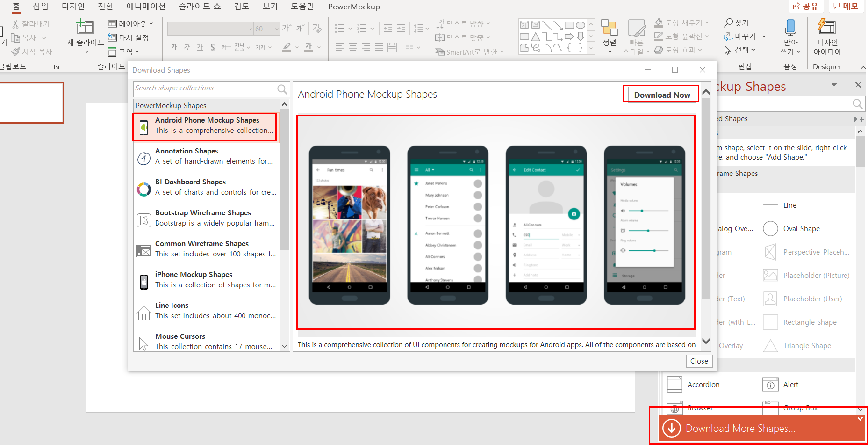The image size is (868, 445).
Task: Open the shape effects dropdown
Action: 699,50
